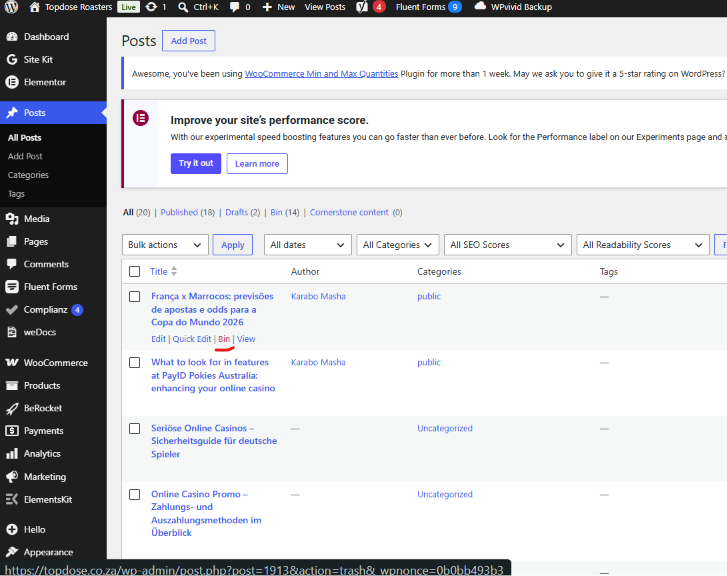Image resolution: width=727 pixels, height=576 pixels.
Task: Open the Categories submenu item
Action: click(28, 175)
